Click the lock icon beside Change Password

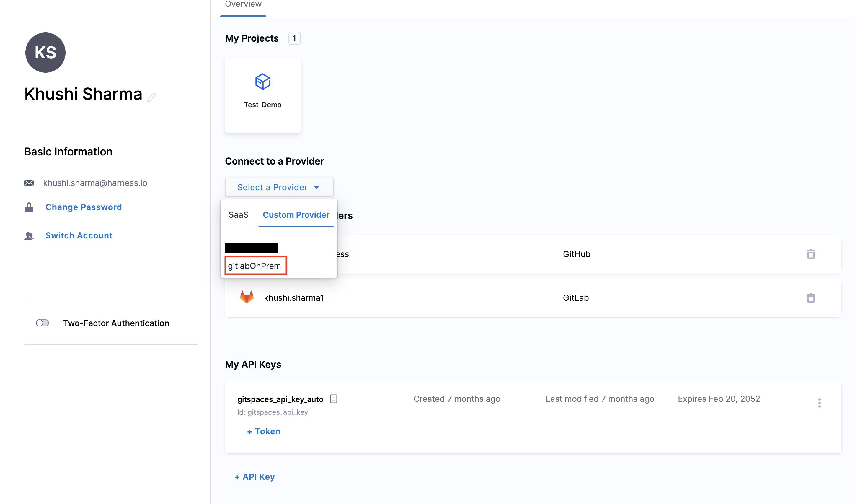click(29, 207)
